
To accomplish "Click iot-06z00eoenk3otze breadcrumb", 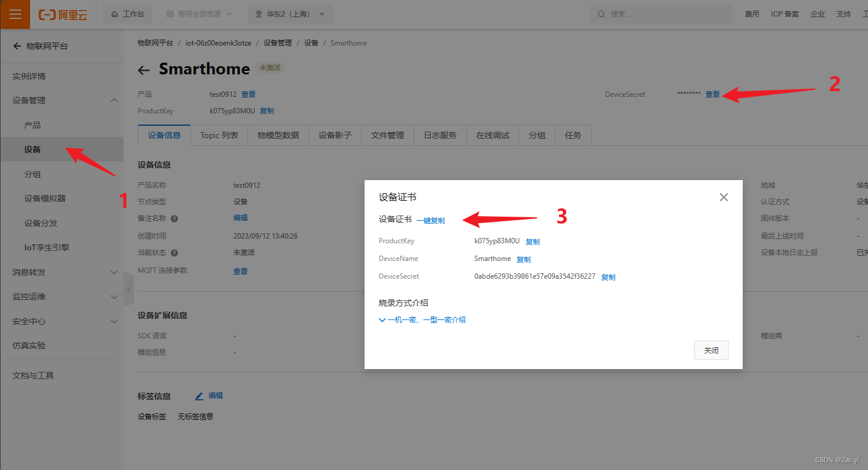I will point(218,43).
